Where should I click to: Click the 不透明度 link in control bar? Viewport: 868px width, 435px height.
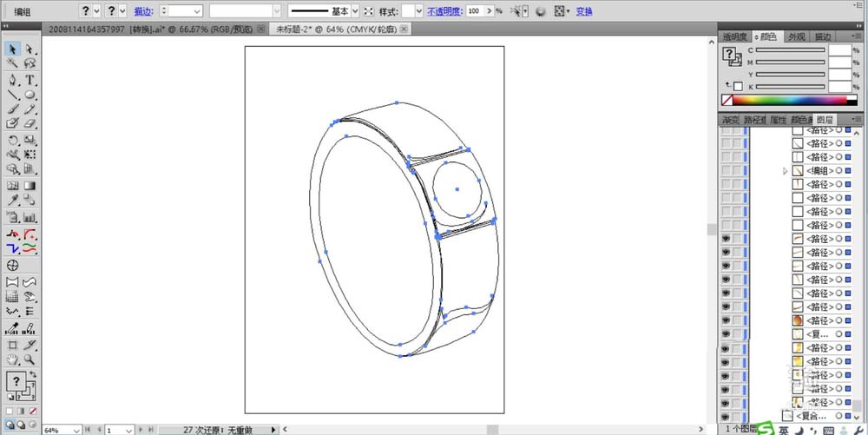click(444, 11)
